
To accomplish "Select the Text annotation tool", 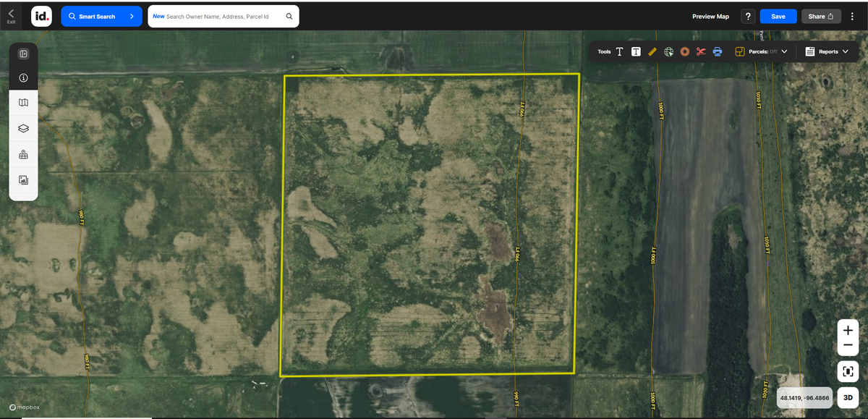I will (x=620, y=51).
